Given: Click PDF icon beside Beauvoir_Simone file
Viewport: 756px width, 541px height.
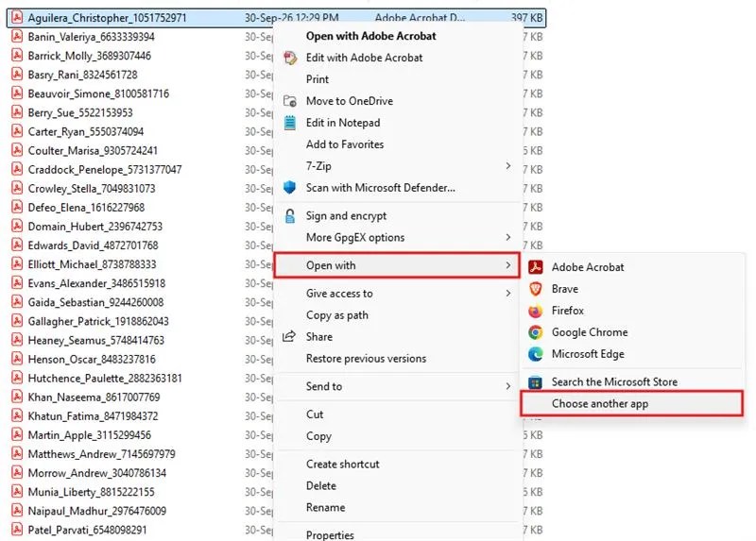Looking at the screenshot, I should [x=17, y=93].
